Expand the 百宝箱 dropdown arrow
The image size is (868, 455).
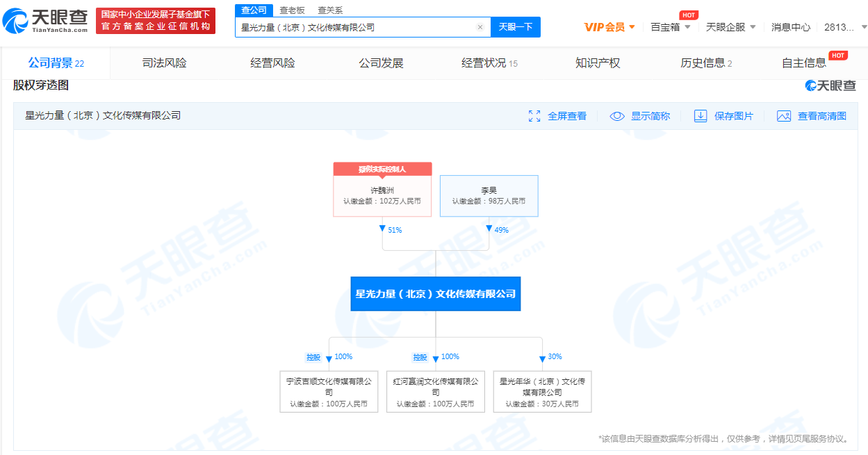687,27
